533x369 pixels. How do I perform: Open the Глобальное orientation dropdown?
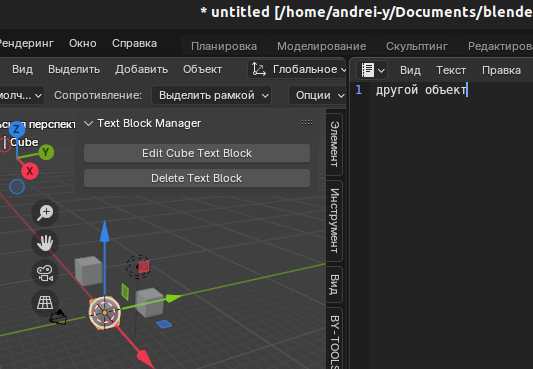tap(297, 70)
